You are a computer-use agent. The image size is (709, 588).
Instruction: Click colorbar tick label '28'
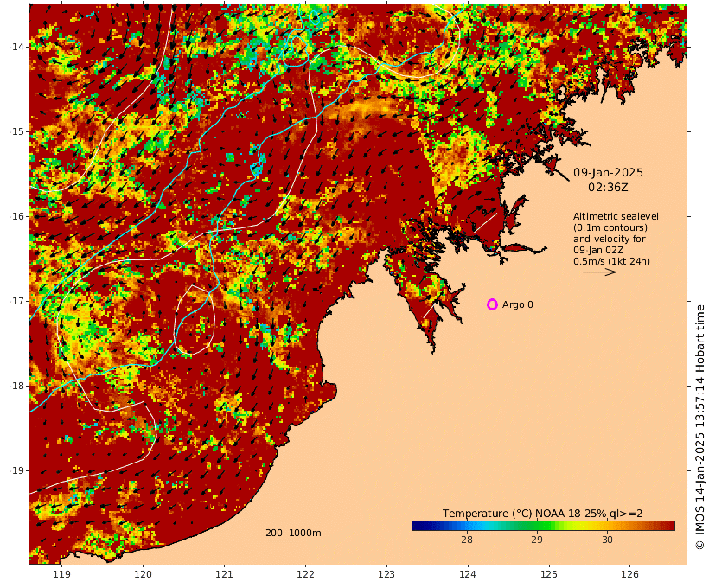467,540
